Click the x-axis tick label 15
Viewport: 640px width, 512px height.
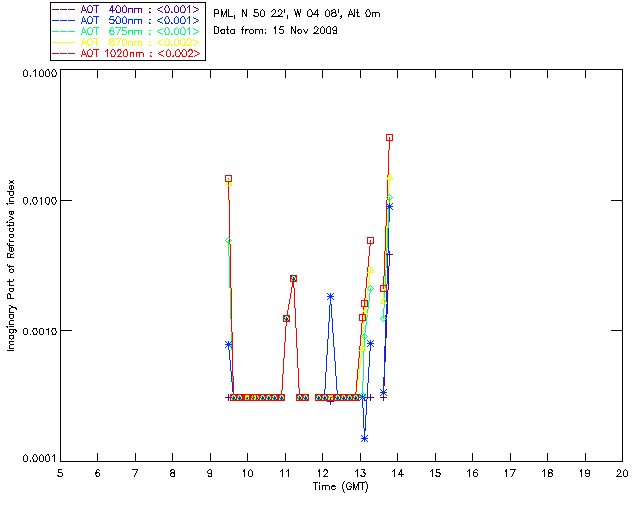click(435, 473)
